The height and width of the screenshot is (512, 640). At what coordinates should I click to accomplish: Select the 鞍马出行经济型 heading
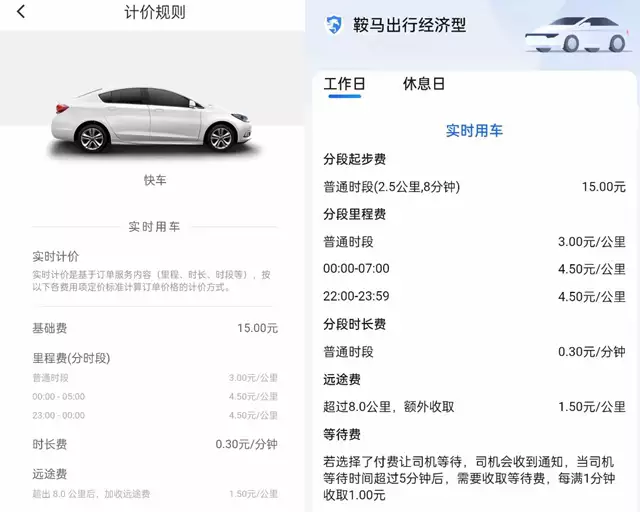(x=409, y=25)
